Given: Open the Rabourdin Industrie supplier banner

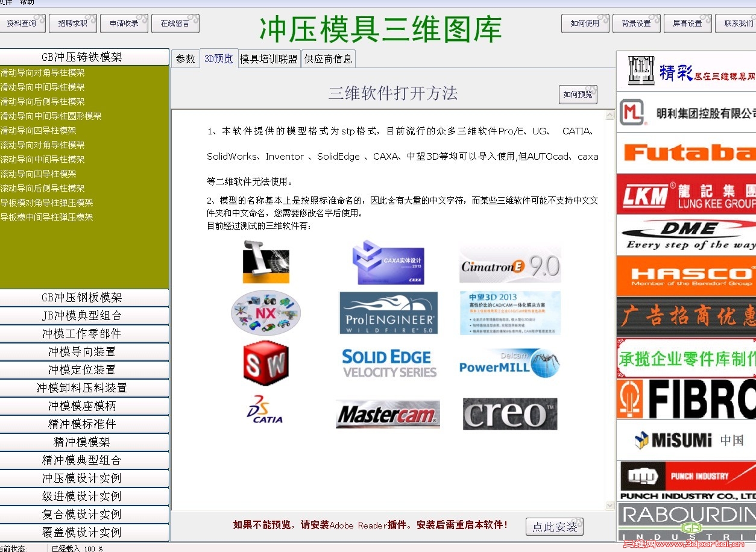Looking at the screenshot, I should (686, 522).
